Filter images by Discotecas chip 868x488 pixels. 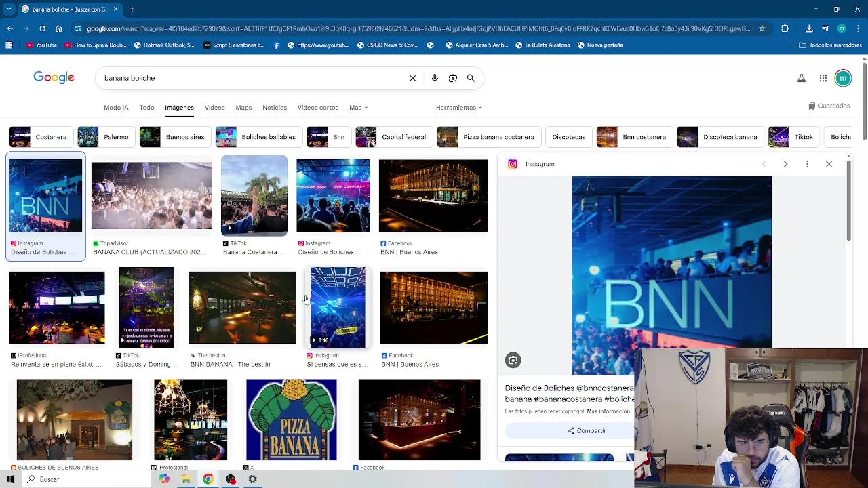[x=568, y=137]
